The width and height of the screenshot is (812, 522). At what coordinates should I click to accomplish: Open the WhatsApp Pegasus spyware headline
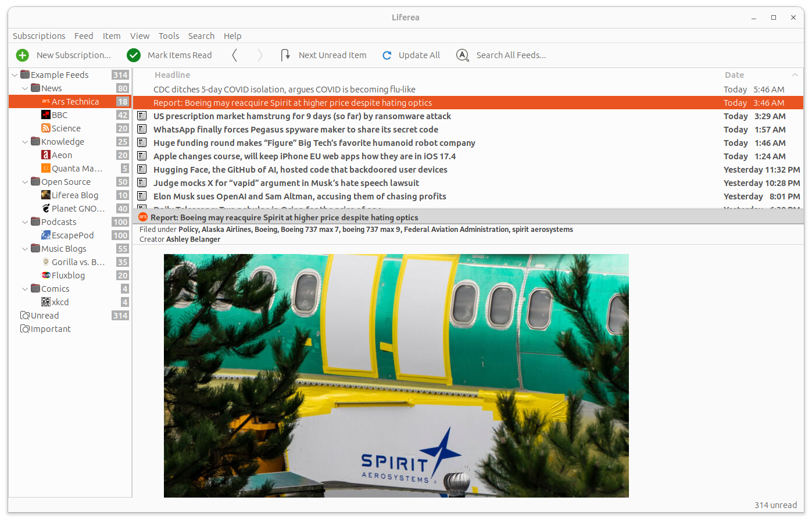click(x=295, y=130)
